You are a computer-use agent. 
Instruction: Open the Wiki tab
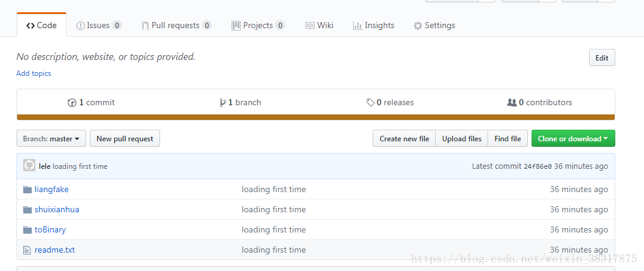319,25
